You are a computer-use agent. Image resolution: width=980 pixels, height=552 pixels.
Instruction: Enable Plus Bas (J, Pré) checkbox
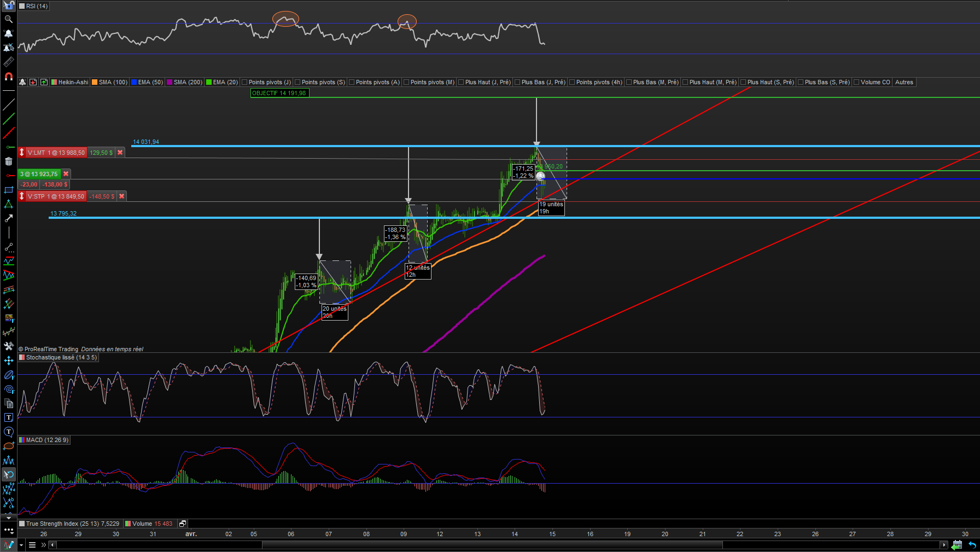[517, 82]
